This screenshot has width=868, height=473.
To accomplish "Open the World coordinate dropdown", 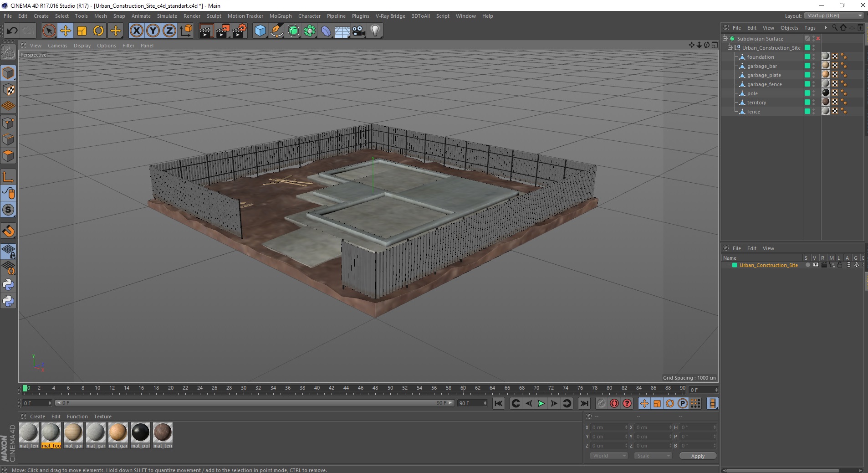I will click(x=609, y=456).
